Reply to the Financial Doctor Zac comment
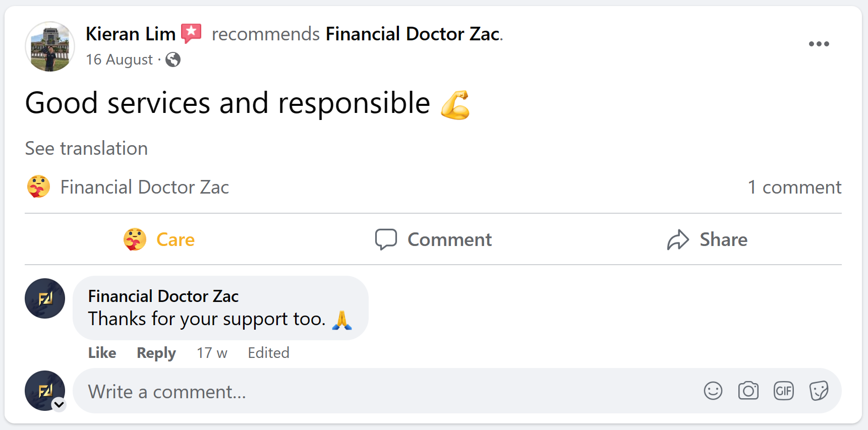The image size is (868, 430). click(156, 353)
